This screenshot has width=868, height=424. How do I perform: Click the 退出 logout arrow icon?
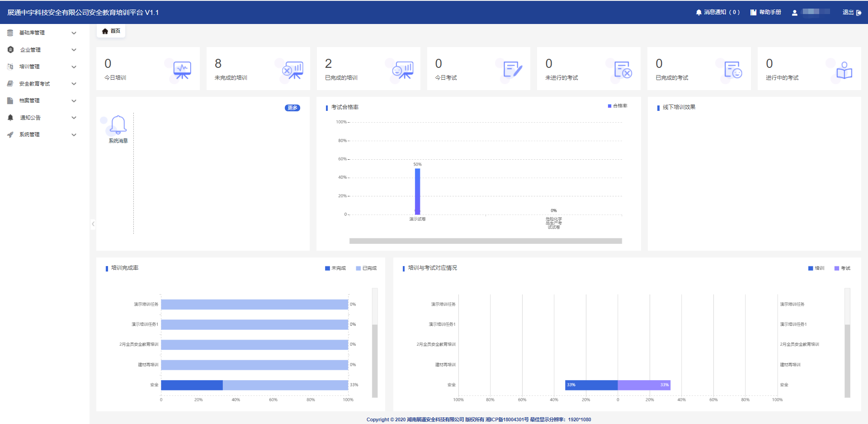[x=859, y=13]
